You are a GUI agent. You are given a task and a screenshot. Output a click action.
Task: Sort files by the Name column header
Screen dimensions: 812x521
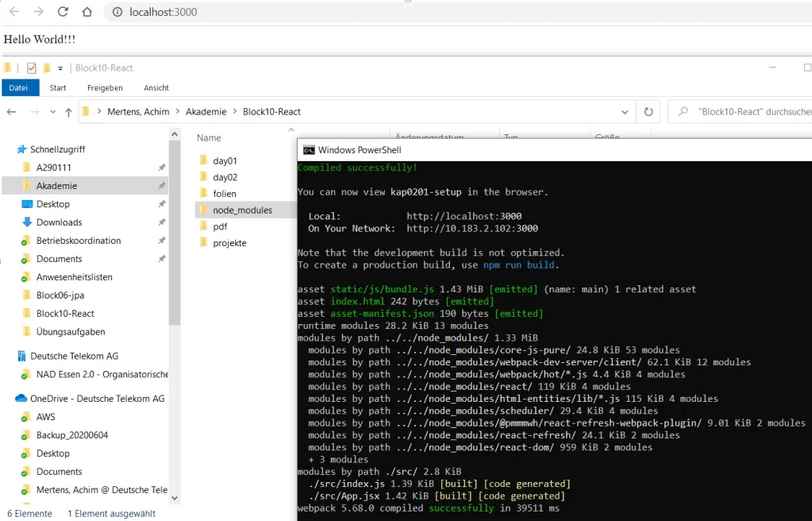(209, 138)
